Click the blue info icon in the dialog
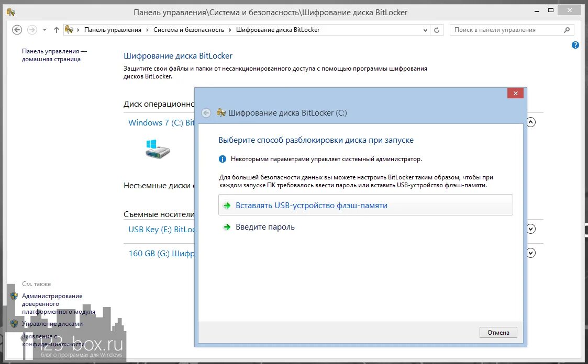Viewport: 588px width, 364px height. coord(223,159)
